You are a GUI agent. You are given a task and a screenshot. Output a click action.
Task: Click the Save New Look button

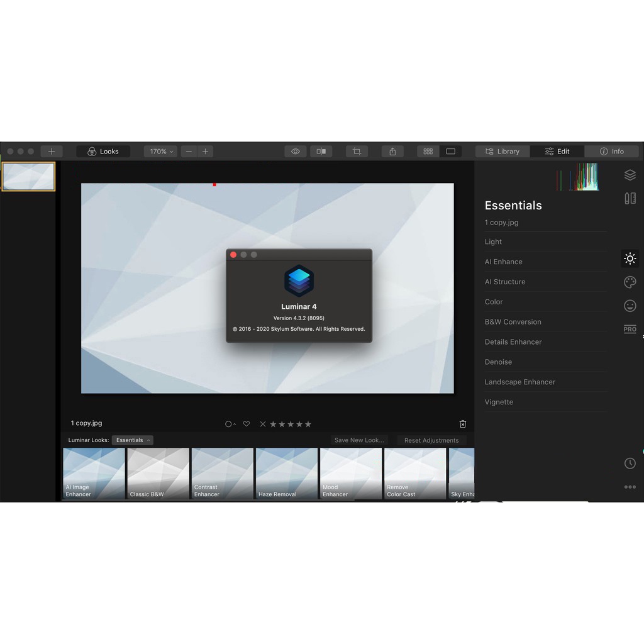tap(359, 440)
